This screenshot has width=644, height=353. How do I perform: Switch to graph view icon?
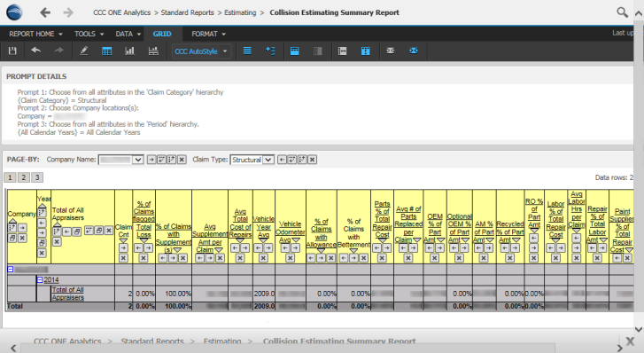point(130,51)
